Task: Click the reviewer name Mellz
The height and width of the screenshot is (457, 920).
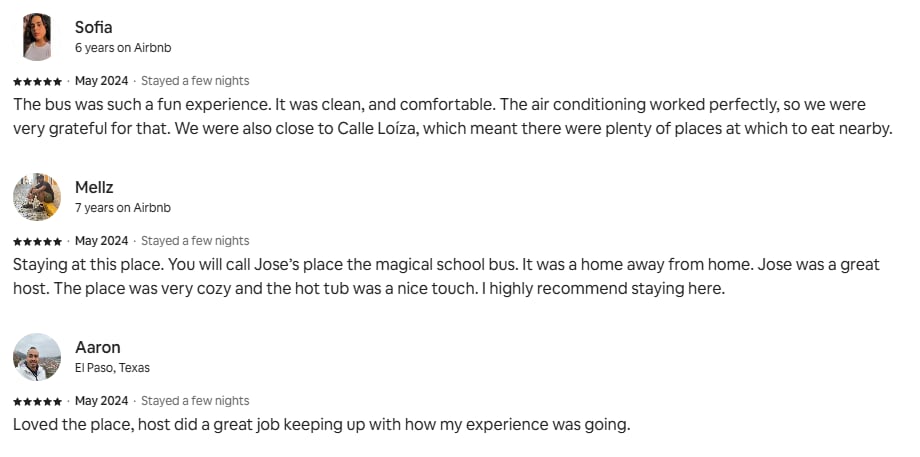Action: point(94,187)
